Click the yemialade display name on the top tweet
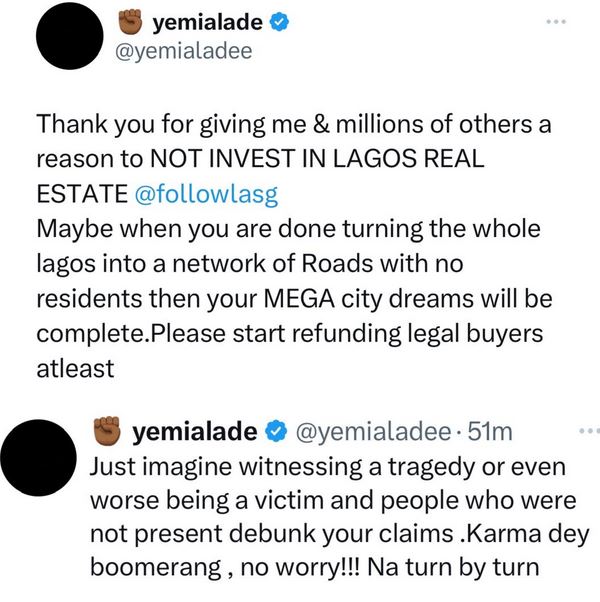 click(209, 21)
